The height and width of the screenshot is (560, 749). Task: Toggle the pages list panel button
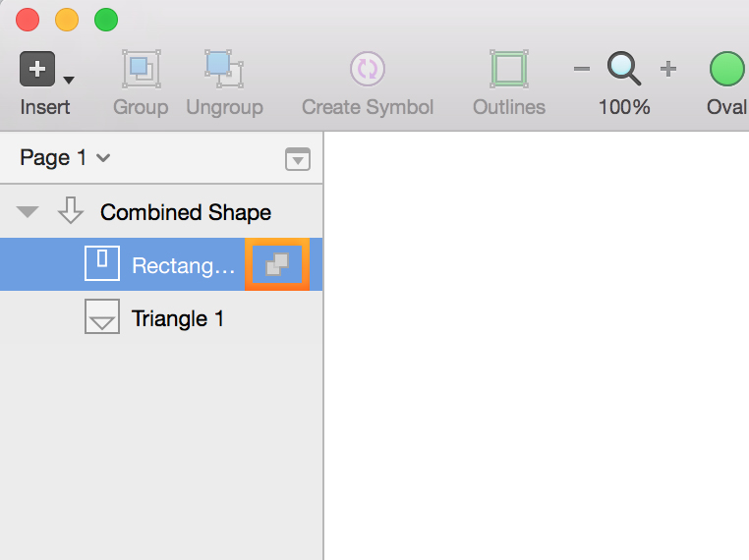tap(298, 159)
